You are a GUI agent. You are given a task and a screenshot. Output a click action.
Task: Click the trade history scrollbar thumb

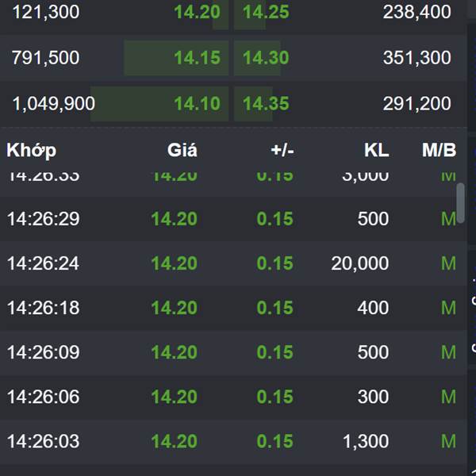[460, 203]
